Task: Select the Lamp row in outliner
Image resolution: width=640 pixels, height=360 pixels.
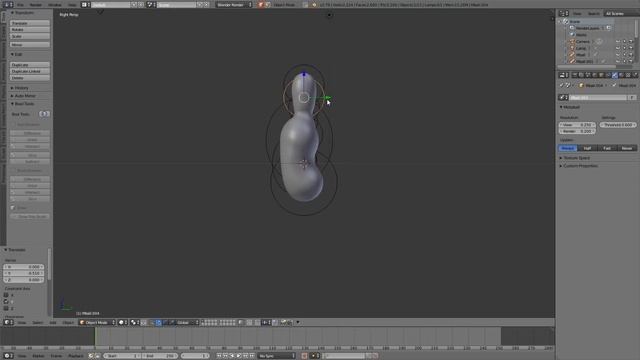Action: click(x=580, y=48)
